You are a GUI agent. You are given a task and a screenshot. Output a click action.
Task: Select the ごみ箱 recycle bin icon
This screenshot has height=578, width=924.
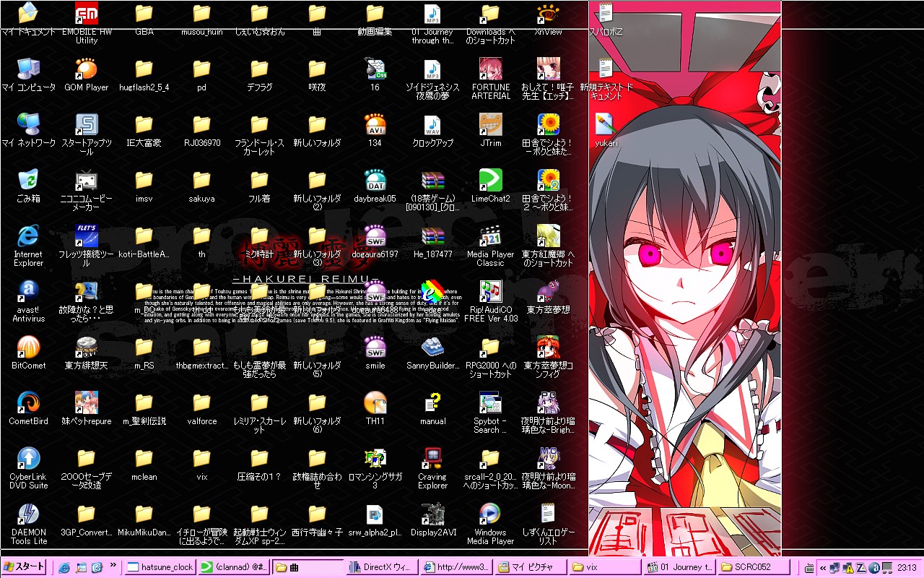(28, 180)
